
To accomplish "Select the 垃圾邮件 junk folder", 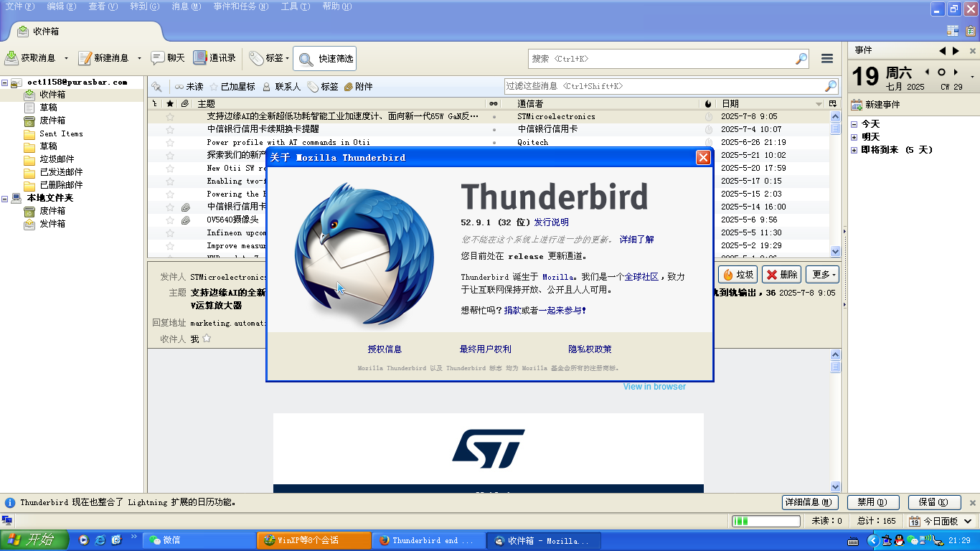I will point(57,159).
